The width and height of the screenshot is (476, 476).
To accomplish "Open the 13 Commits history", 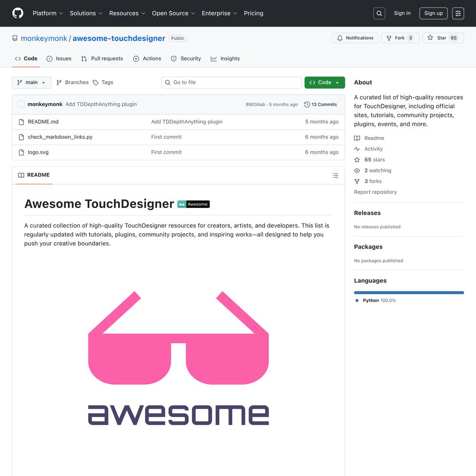I will (320, 104).
